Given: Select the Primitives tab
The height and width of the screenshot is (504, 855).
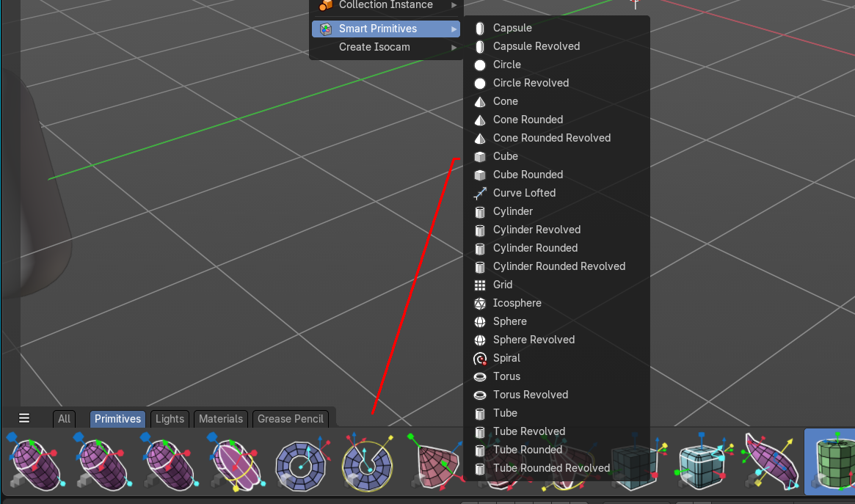Looking at the screenshot, I should click(117, 419).
